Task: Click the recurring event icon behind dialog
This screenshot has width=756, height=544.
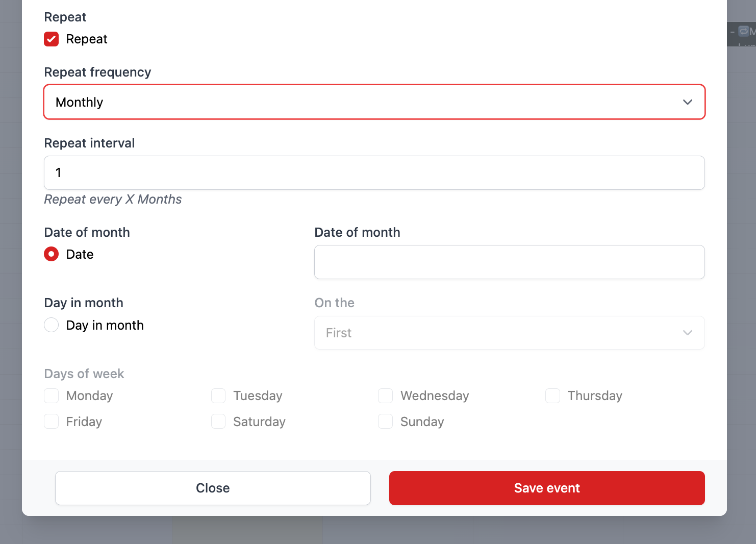Action: point(743,32)
